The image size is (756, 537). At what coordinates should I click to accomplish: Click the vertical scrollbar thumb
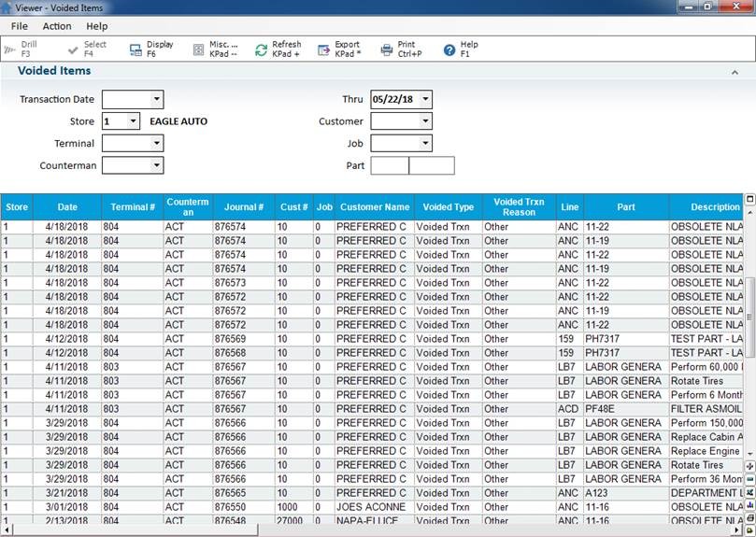[x=749, y=318]
